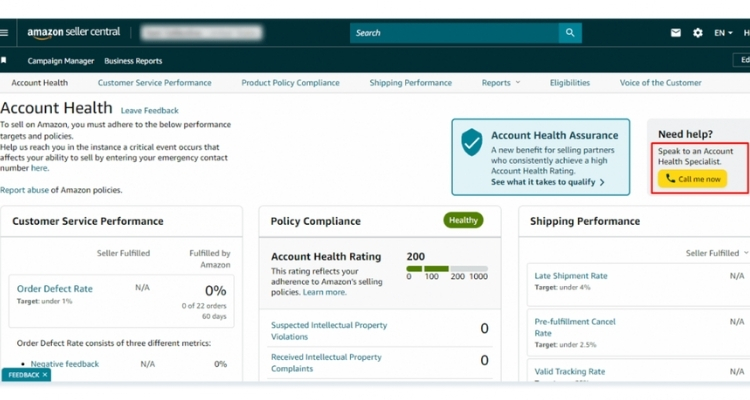Viewport: 750px width, 400px height.
Task: Open the settings gear icon
Action: tap(698, 33)
